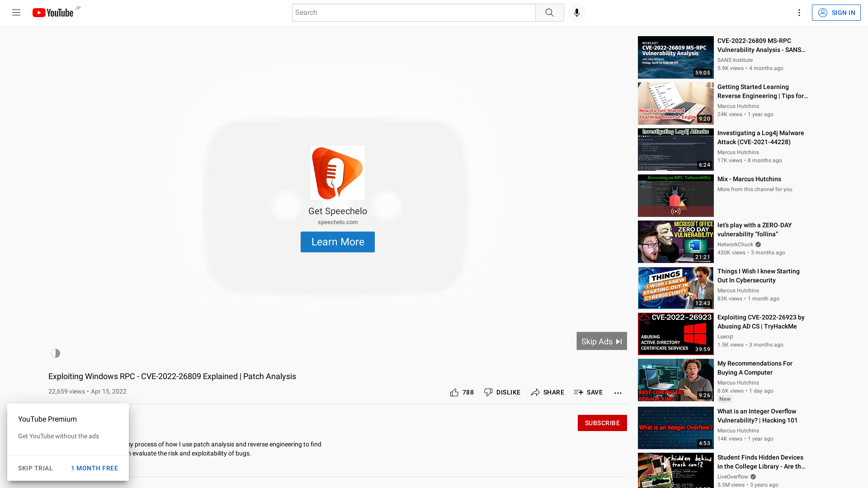Skip the ad

602,341
